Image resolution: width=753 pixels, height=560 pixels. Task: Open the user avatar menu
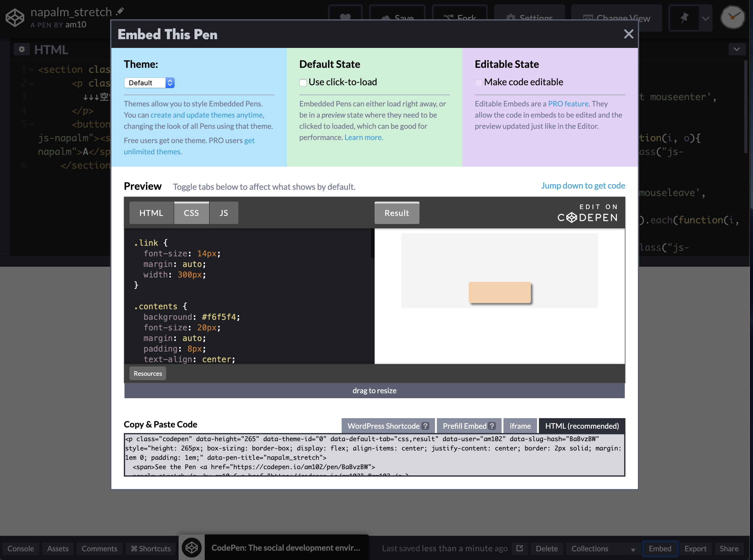(732, 17)
